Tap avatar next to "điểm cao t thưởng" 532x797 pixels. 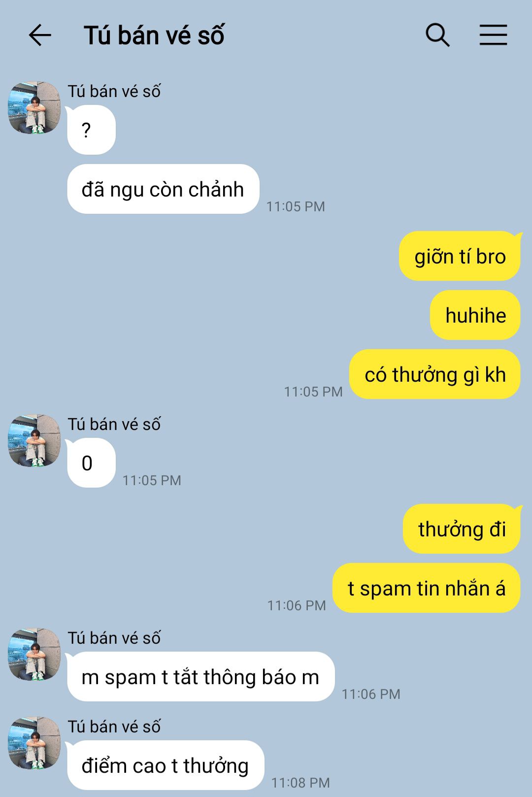pos(34,743)
